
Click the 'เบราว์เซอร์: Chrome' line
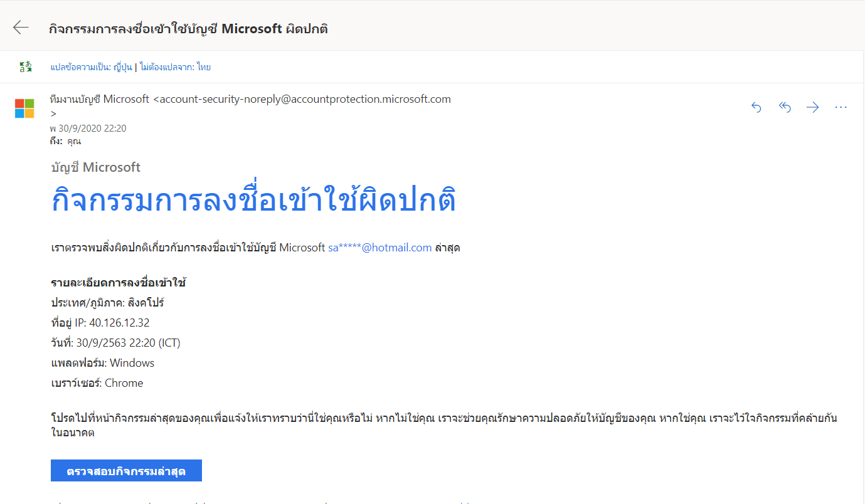click(97, 383)
